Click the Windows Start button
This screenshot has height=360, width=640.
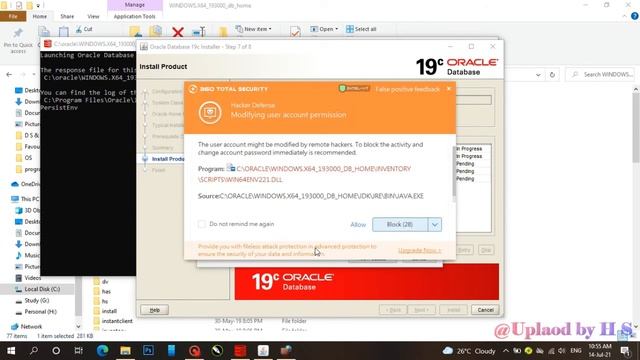[11, 351]
